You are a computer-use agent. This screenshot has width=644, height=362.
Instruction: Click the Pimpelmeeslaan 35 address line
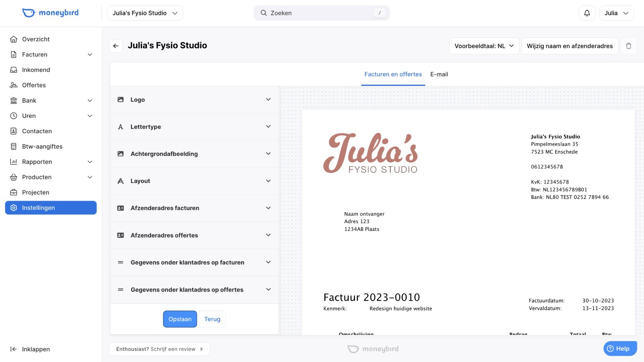click(554, 144)
